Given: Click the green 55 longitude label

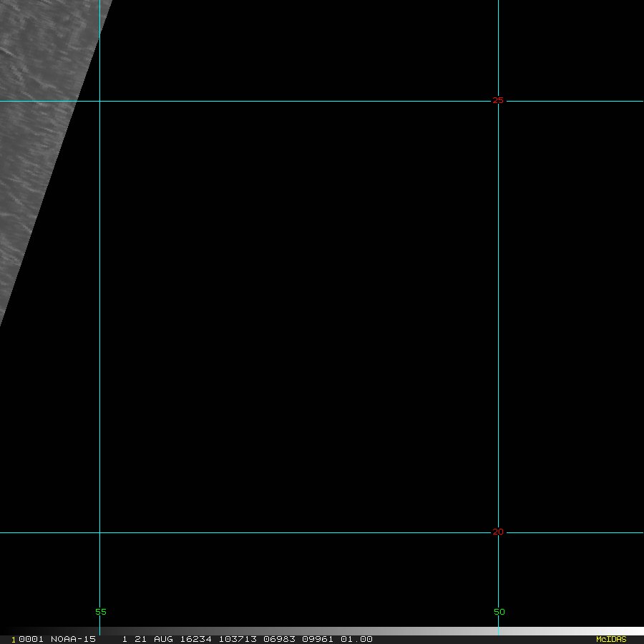Looking at the screenshot, I should coord(100,612).
